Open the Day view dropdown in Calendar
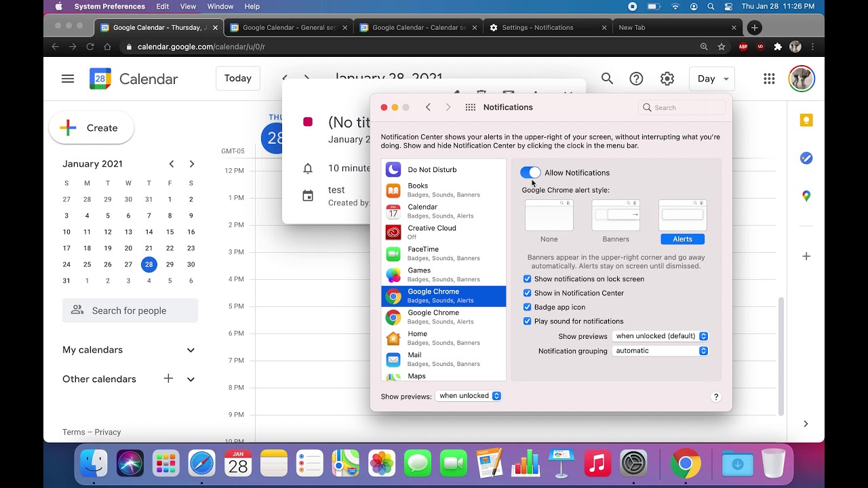Screen dimensions: 868x488 [713, 79]
